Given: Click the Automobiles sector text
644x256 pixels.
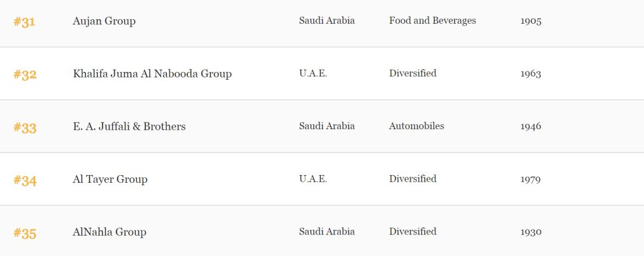Looking at the screenshot, I should coord(416,126).
